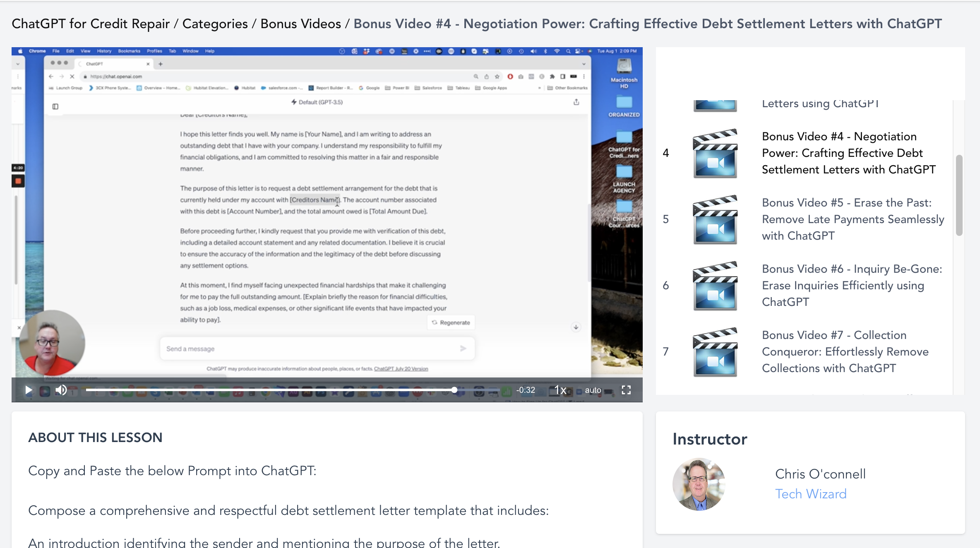The width and height of the screenshot is (980, 548).
Task: Open Bonus Video #7 clapperboard thumbnail
Action: point(715,352)
